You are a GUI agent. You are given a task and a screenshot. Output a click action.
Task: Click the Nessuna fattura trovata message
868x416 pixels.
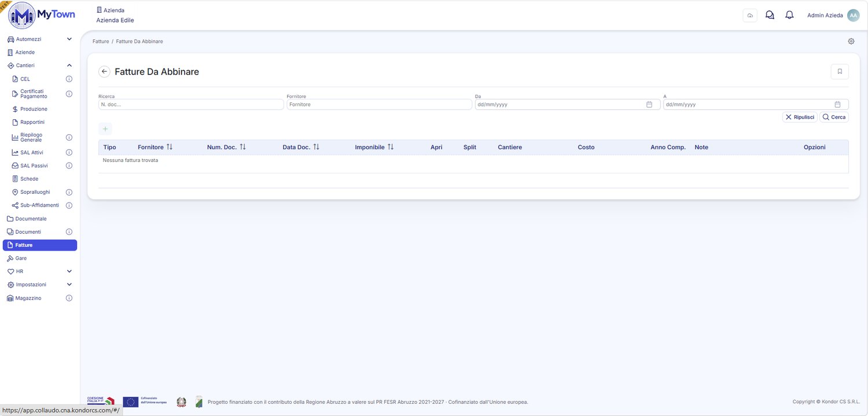click(x=130, y=160)
